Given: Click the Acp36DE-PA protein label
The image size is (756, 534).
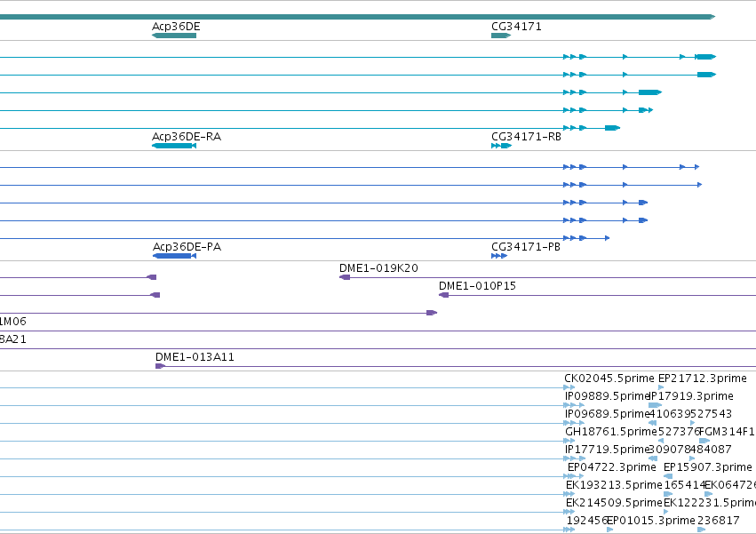Looking at the screenshot, I should click(187, 247).
